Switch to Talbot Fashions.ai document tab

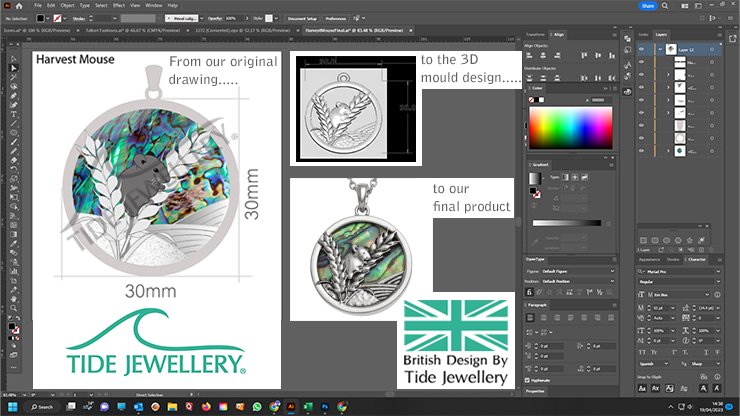[133, 30]
